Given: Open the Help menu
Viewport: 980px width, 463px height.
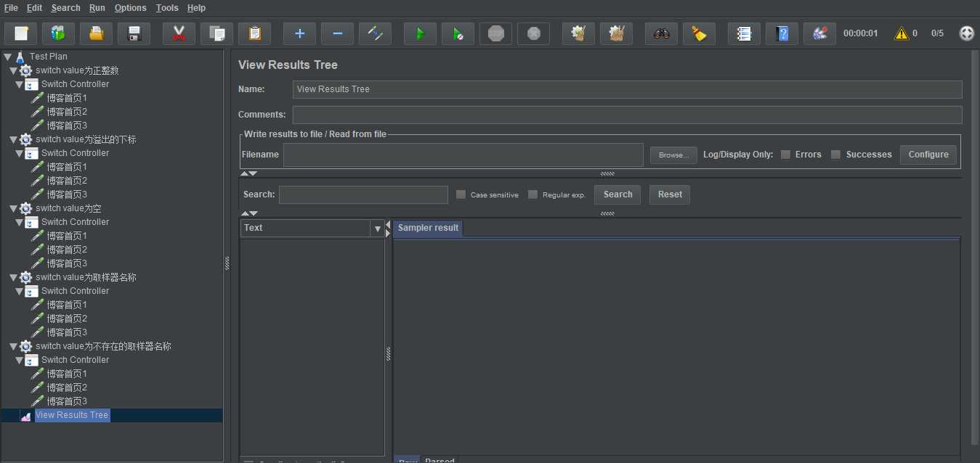Looking at the screenshot, I should click(196, 8).
